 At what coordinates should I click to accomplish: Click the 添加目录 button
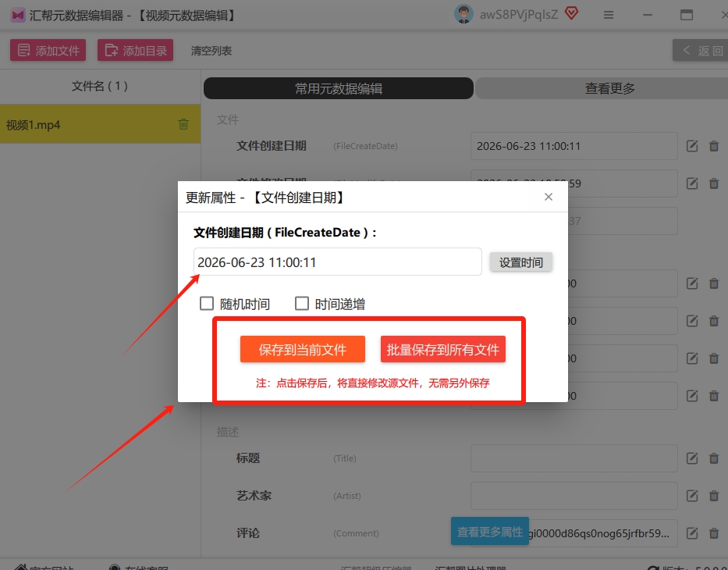[135, 50]
